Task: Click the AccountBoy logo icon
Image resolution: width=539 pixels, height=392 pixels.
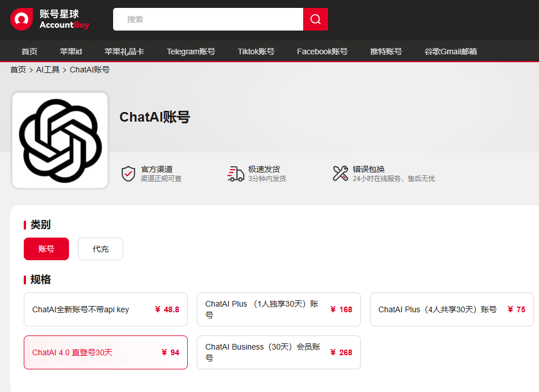Action: click(x=21, y=19)
